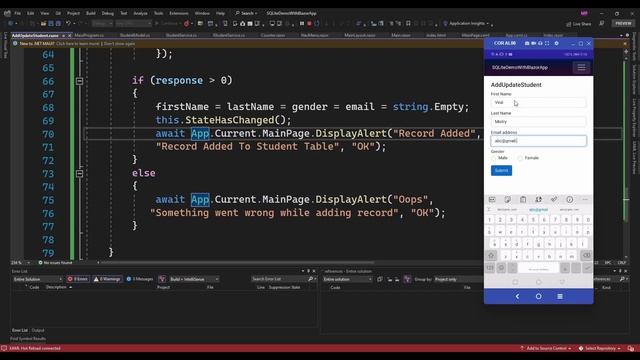This screenshot has height=360, width=640.
Task: Click the Build + IntelliSense filter icon
Action: point(162,279)
